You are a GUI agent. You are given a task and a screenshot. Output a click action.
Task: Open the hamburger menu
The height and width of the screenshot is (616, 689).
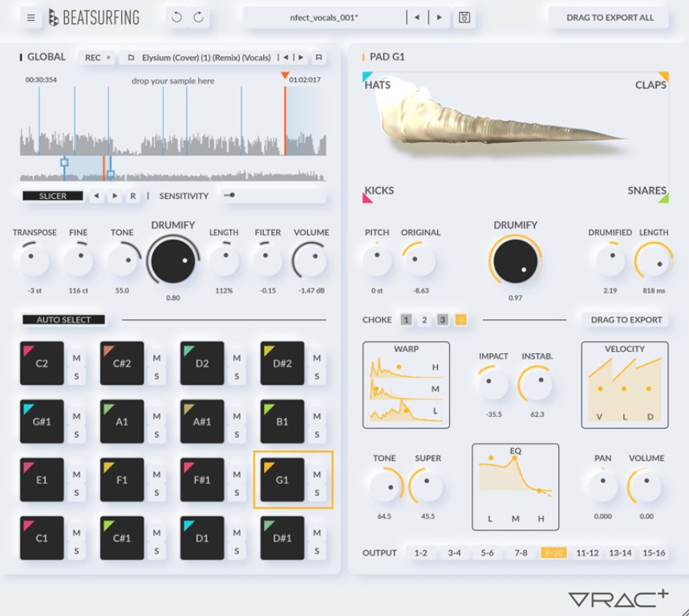tap(30, 18)
